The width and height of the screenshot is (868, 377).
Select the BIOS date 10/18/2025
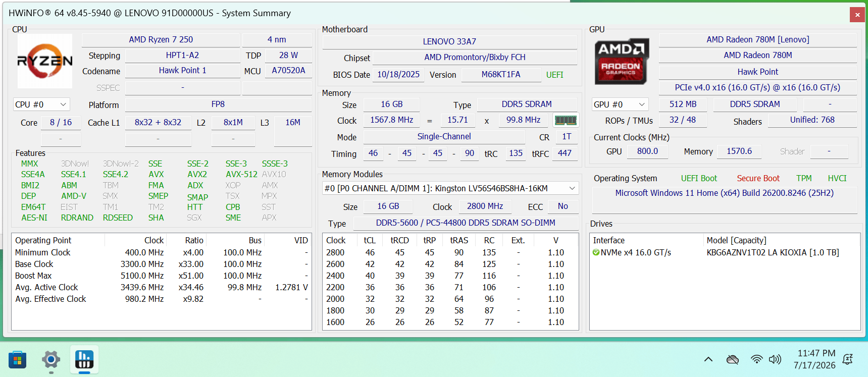click(398, 74)
